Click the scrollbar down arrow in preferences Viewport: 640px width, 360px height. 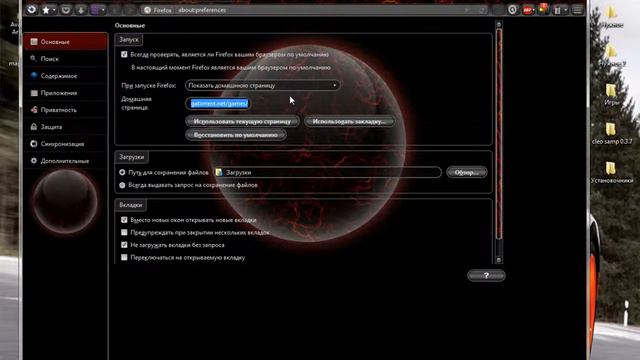coord(498,260)
